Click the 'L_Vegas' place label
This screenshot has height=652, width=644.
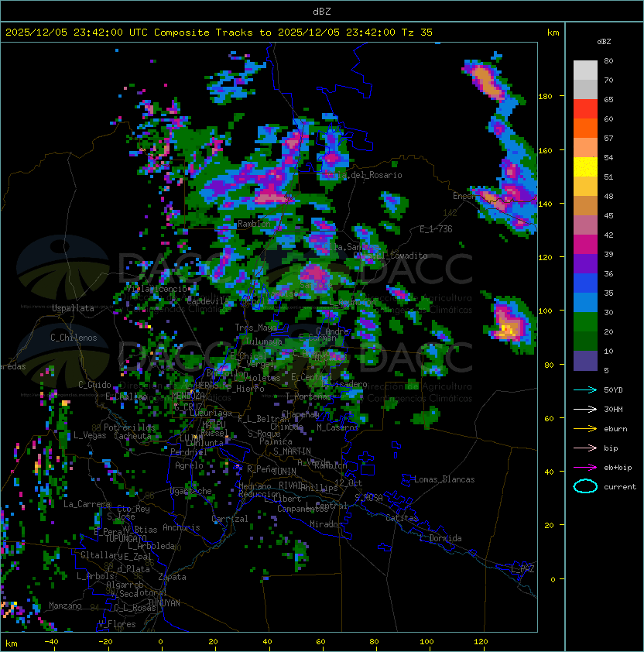pos(90,435)
